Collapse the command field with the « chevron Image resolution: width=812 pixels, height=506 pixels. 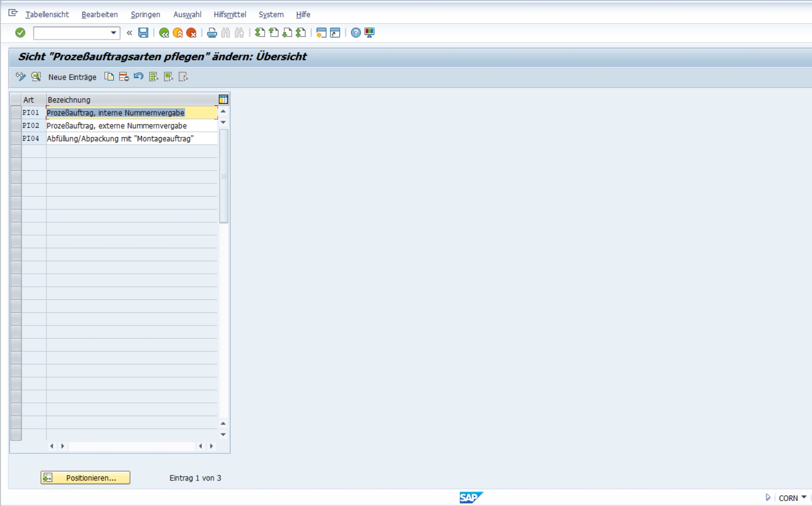coord(129,33)
